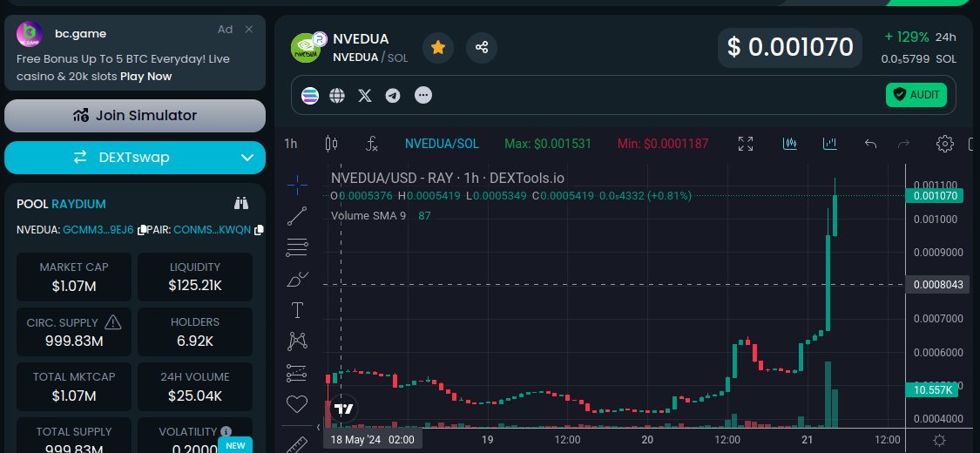Select the brush drawing tool

298,280
